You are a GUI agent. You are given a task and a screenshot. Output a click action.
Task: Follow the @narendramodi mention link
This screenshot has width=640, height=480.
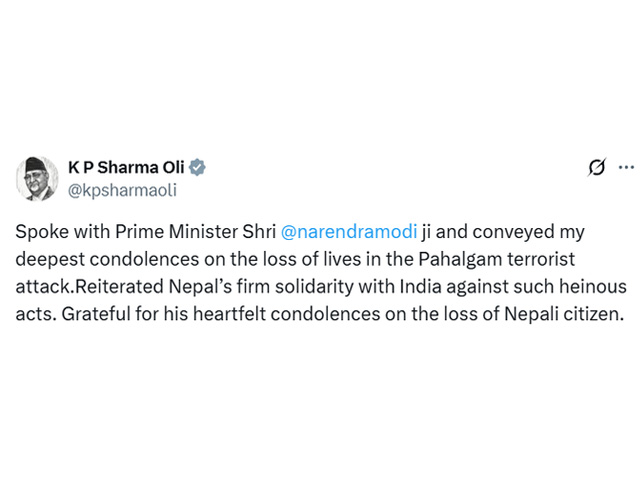coord(349,232)
